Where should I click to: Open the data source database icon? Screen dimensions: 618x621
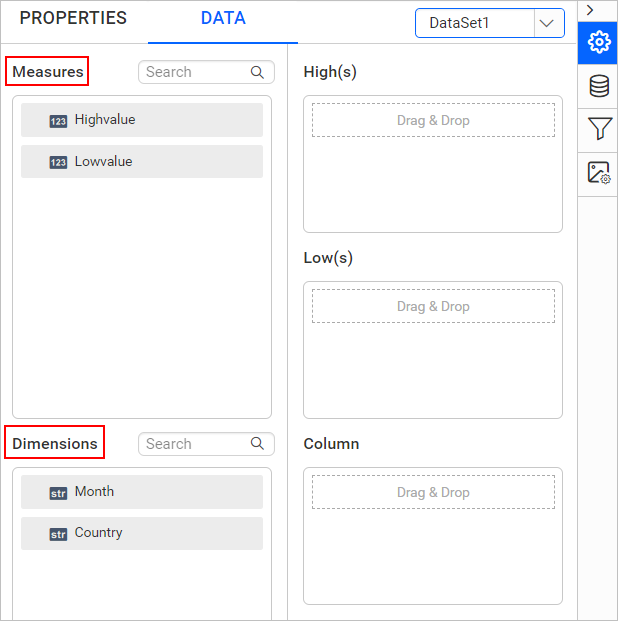599,86
